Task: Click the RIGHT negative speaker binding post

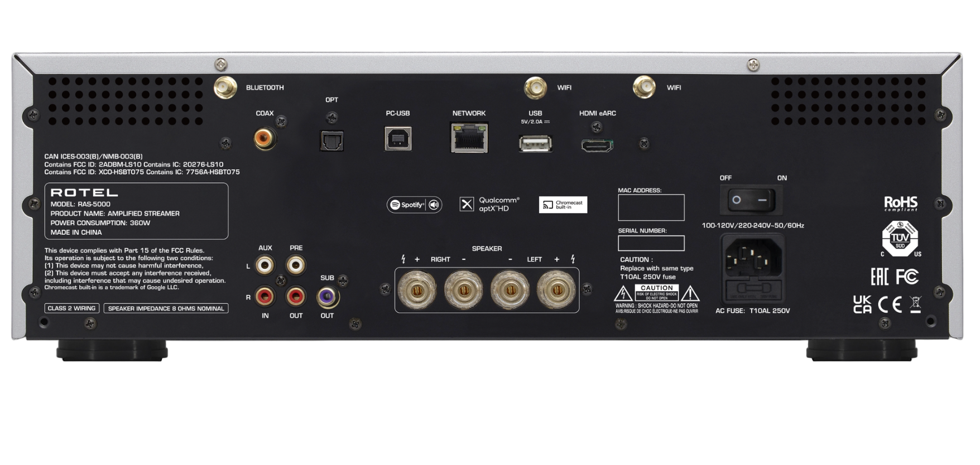Action: 463,290
